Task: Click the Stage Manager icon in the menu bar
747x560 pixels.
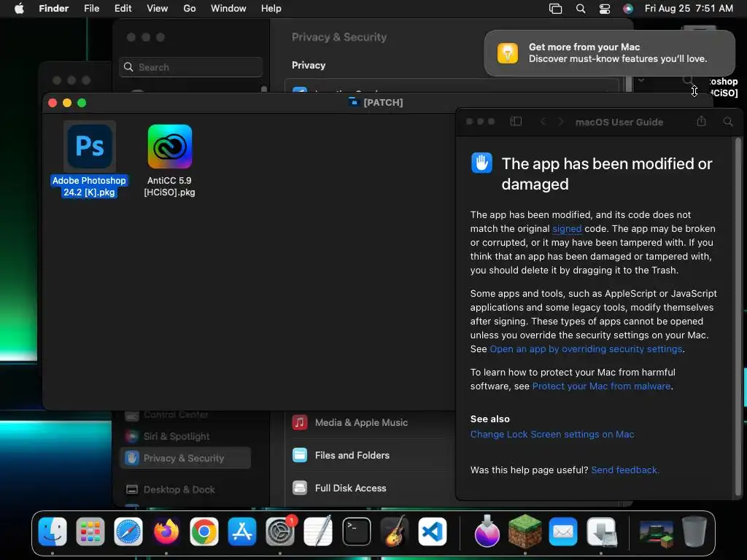Action: 555,9
